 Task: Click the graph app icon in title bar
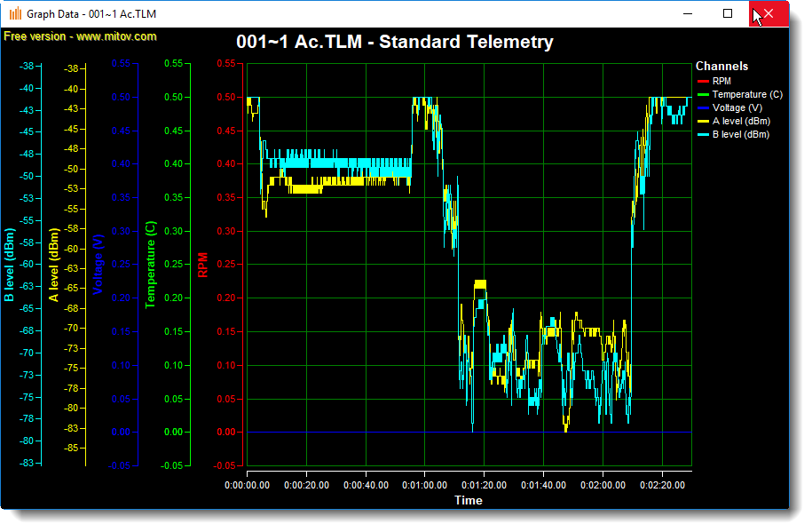click(x=16, y=13)
